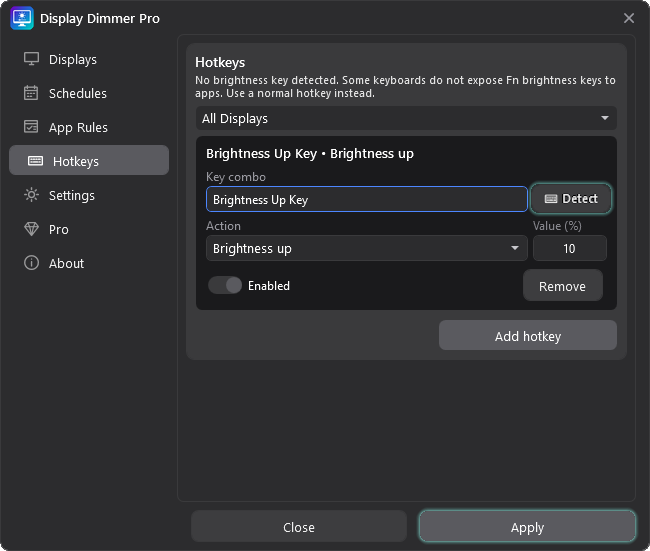The width and height of the screenshot is (650, 551).
Task: Click the Display Dimmer Pro app logo
Action: [x=22, y=18]
